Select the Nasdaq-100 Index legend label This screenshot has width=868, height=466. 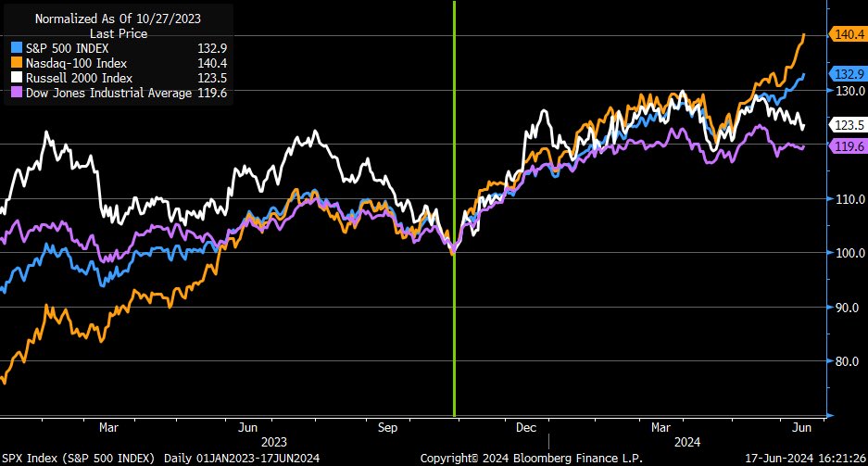76,63
